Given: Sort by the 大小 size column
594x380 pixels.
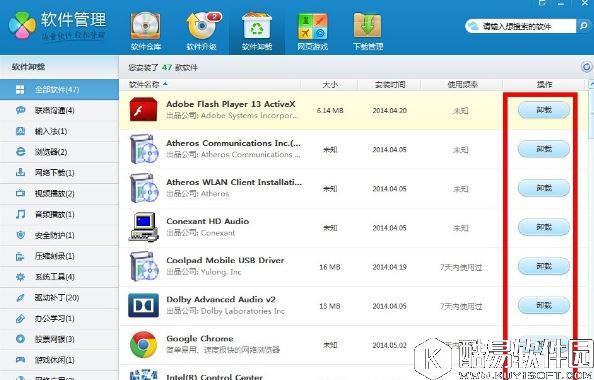Looking at the screenshot, I should [330, 84].
